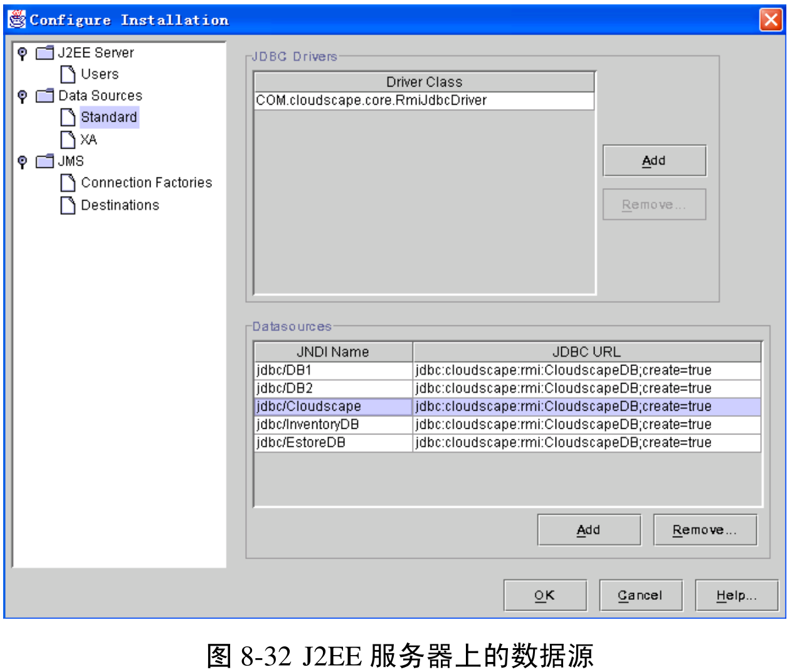Click the document icon beside Users

68,74
